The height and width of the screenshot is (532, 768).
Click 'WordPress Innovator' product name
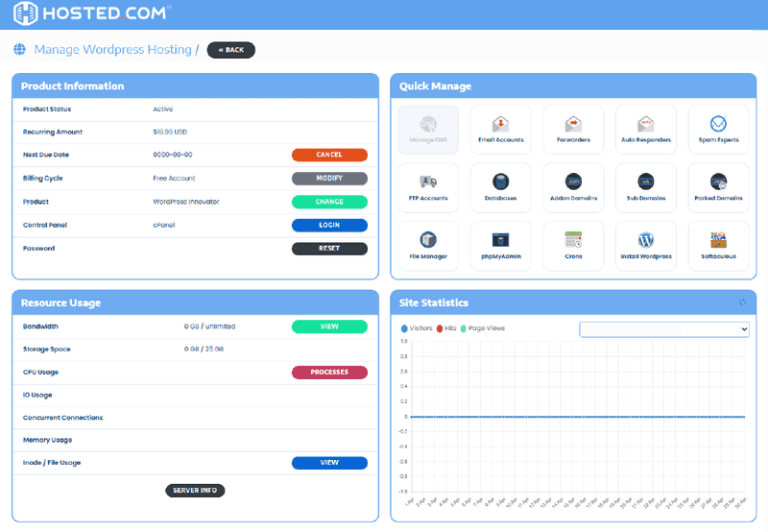coord(186,202)
